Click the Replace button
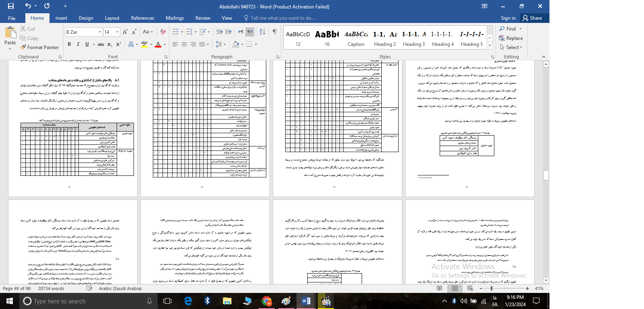Screen dimensions: 644x309 [511, 38]
